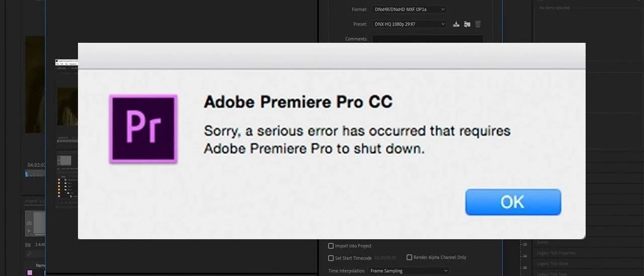Click the blue playhead on the source timeline
Viewport: 644px width, 276px height.
[27, 174]
